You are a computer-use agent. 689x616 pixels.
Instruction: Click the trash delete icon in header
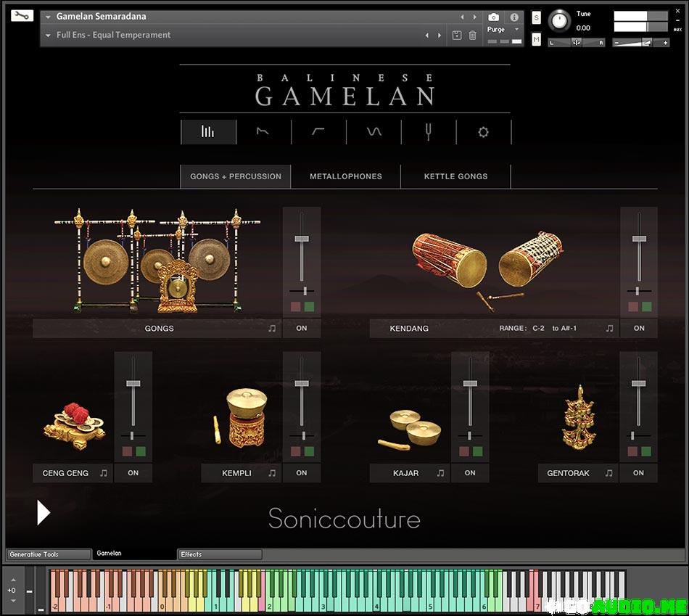(473, 35)
